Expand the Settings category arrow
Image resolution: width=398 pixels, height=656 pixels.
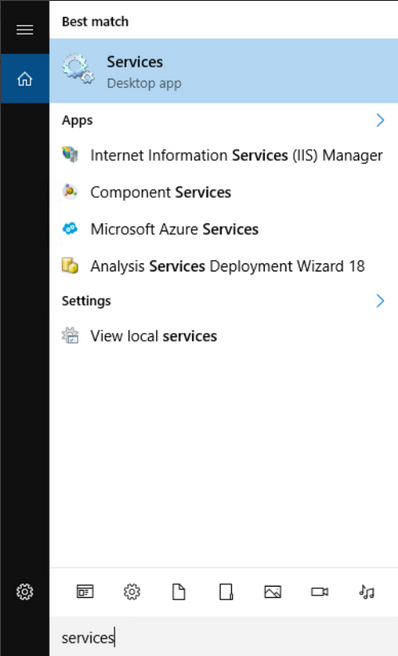pyautogui.click(x=380, y=301)
